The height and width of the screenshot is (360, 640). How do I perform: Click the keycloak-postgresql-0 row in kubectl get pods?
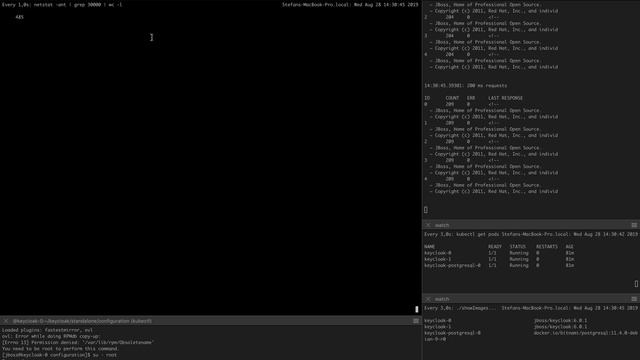click(x=499, y=265)
